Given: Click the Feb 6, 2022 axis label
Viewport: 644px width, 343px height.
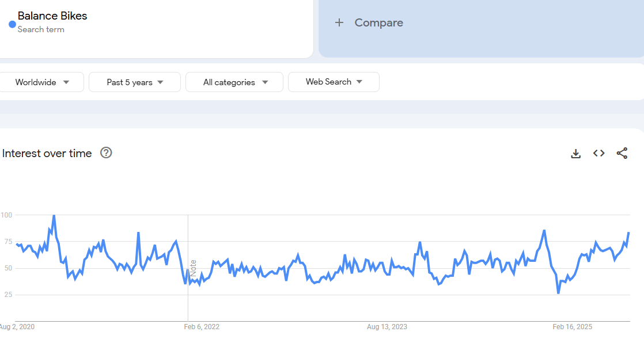Looking at the screenshot, I should (202, 327).
